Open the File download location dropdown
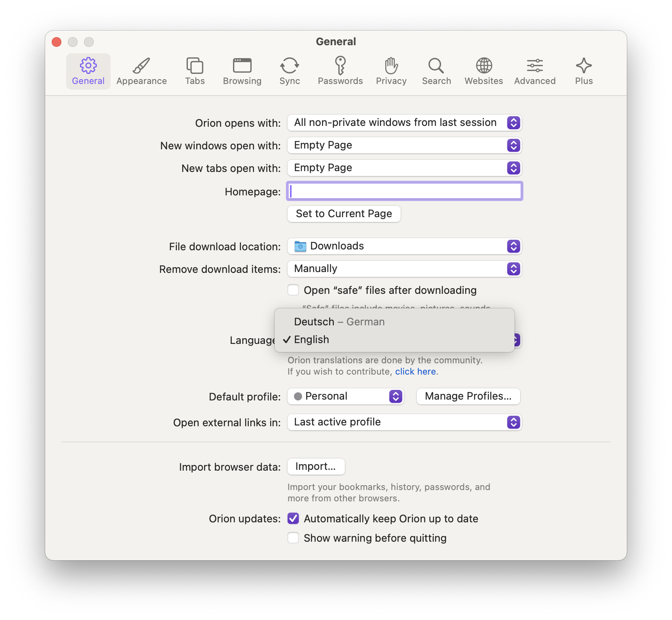Screen dimensions: 672x620 (404, 246)
